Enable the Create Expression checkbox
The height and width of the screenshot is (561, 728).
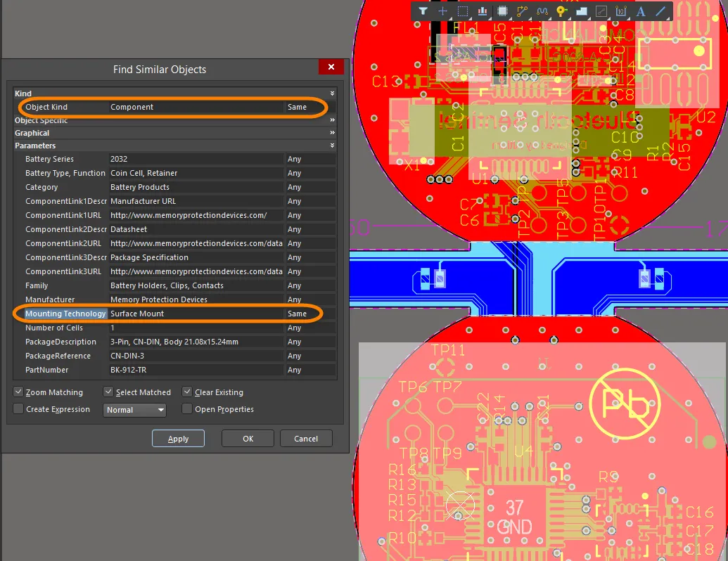(18, 409)
